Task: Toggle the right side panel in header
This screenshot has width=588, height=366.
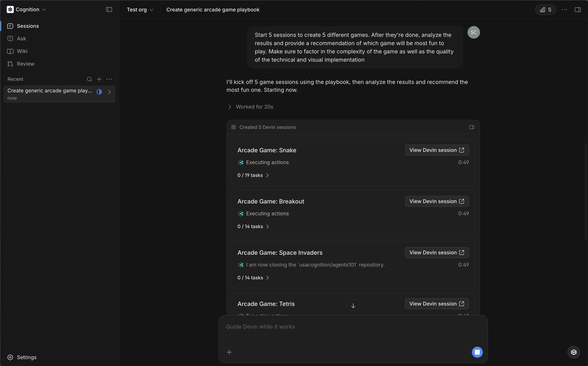Action: point(577,10)
